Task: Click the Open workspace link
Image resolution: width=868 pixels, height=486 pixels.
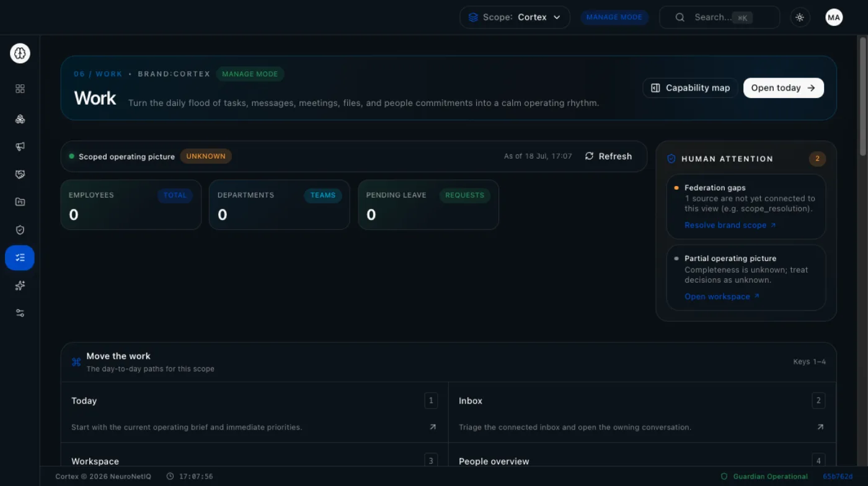Action: click(722, 296)
